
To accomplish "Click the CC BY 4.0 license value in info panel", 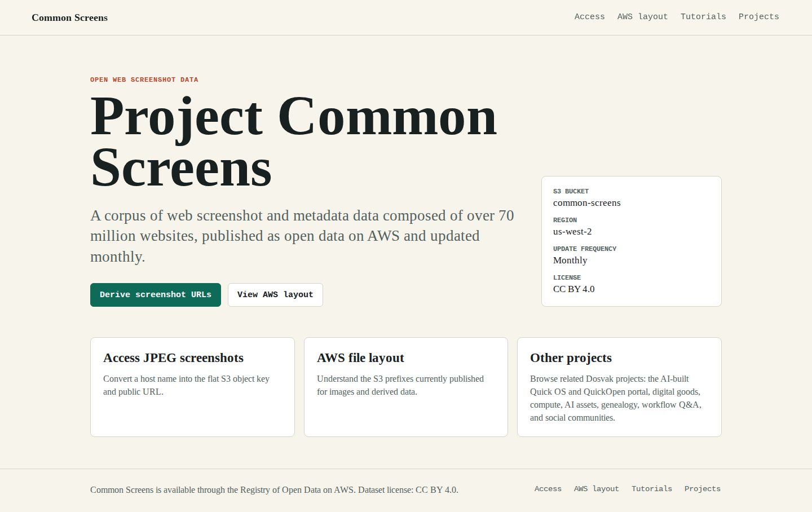I will [573, 289].
